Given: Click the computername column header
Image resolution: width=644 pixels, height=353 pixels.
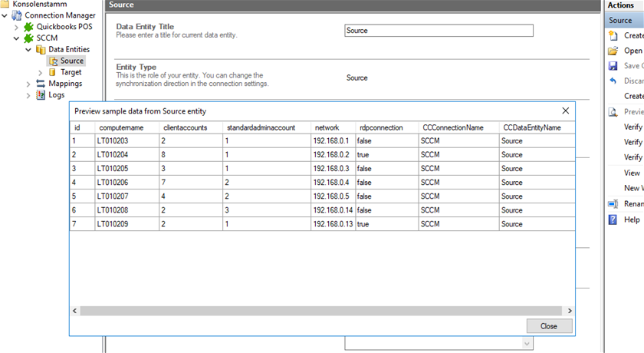Looking at the screenshot, I should tap(117, 127).
